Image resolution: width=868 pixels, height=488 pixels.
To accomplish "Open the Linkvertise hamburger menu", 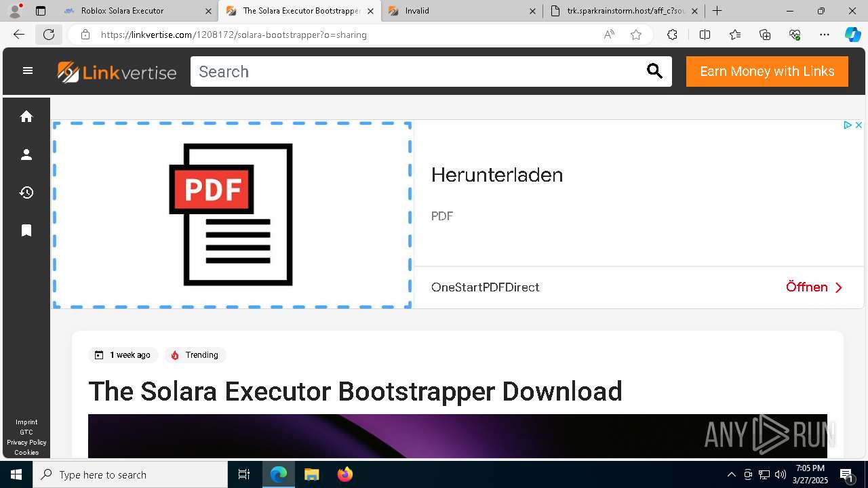I will 28,70.
